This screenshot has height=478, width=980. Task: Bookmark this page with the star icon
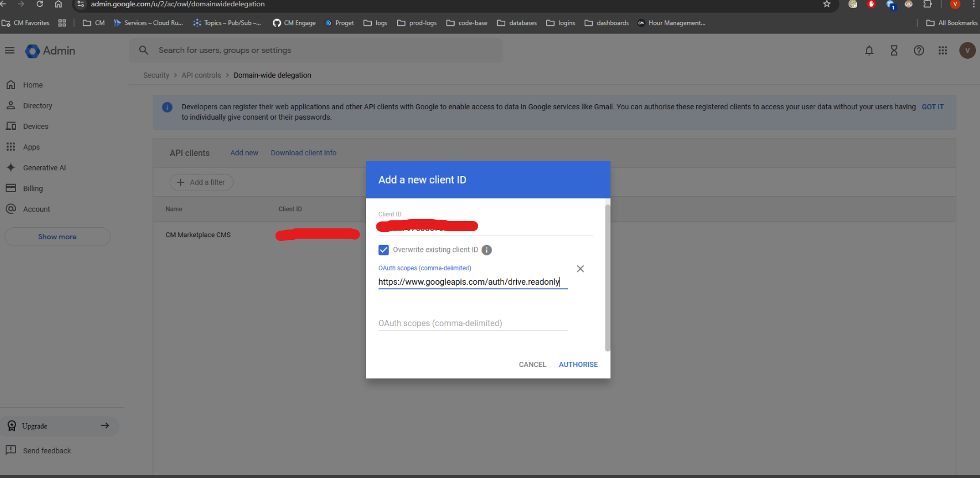[827, 4]
